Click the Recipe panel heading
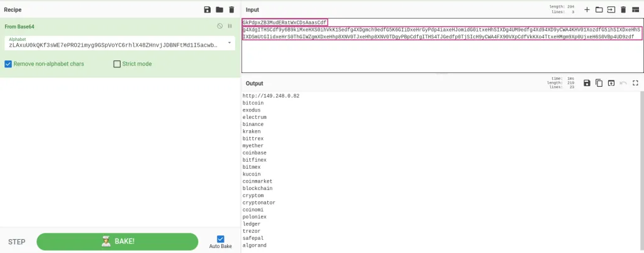 click(13, 10)
